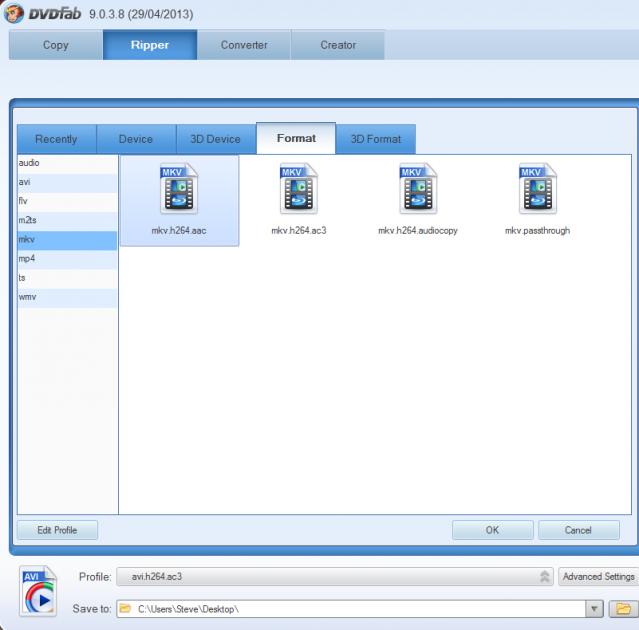
Task: Open the Profile combo box showing avi.h264.ac3
Action: click(330, 577)
